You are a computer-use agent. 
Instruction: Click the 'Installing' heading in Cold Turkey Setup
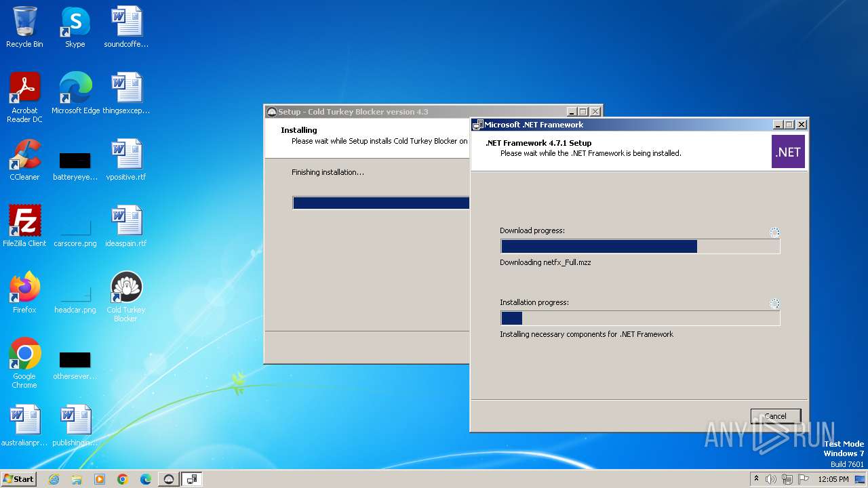(299, 130)
